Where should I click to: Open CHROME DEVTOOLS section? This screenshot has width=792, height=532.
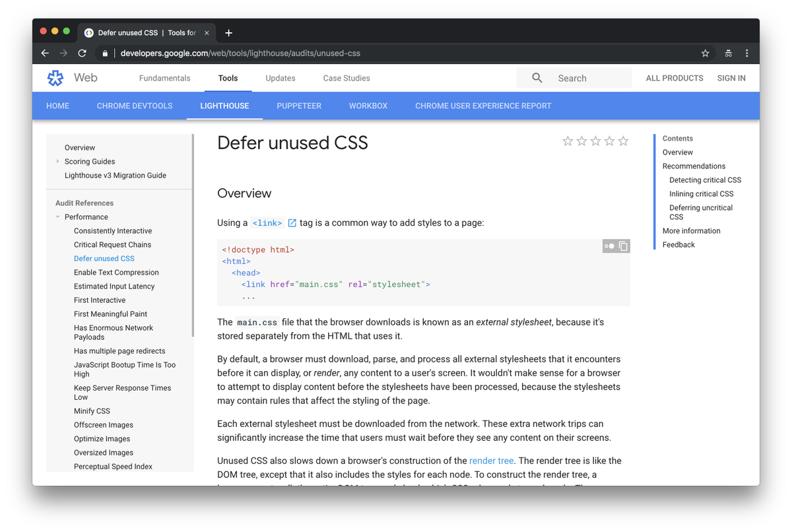tap(135, 106)
